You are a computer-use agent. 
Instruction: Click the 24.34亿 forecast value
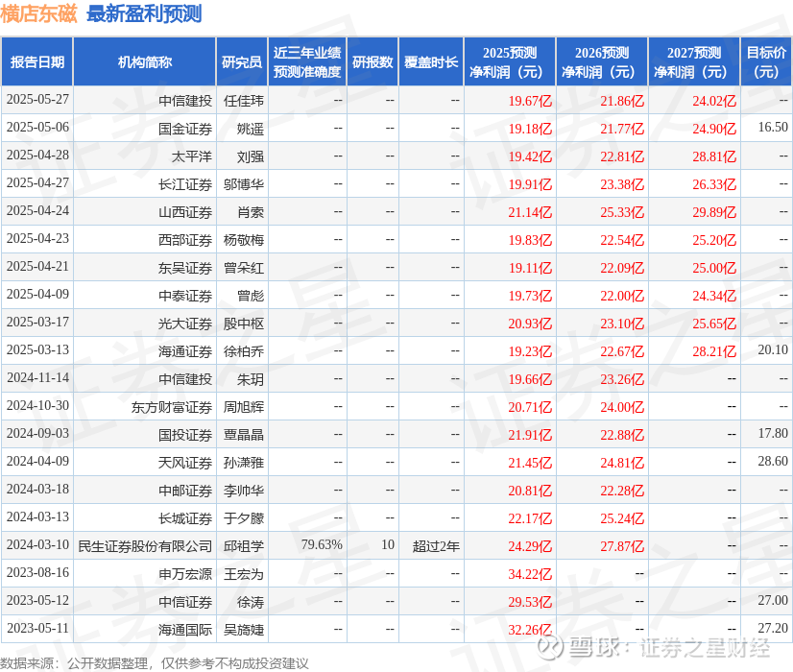click(714, 296)
